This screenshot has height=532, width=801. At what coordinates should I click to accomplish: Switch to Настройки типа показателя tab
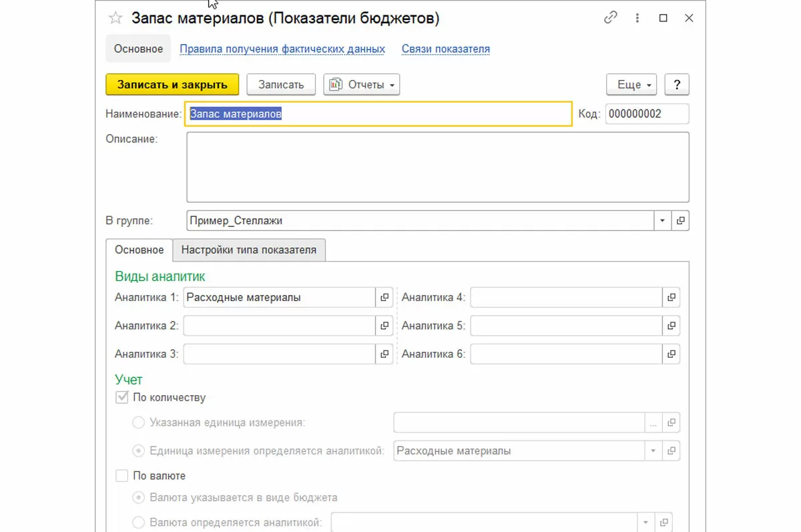249,250
